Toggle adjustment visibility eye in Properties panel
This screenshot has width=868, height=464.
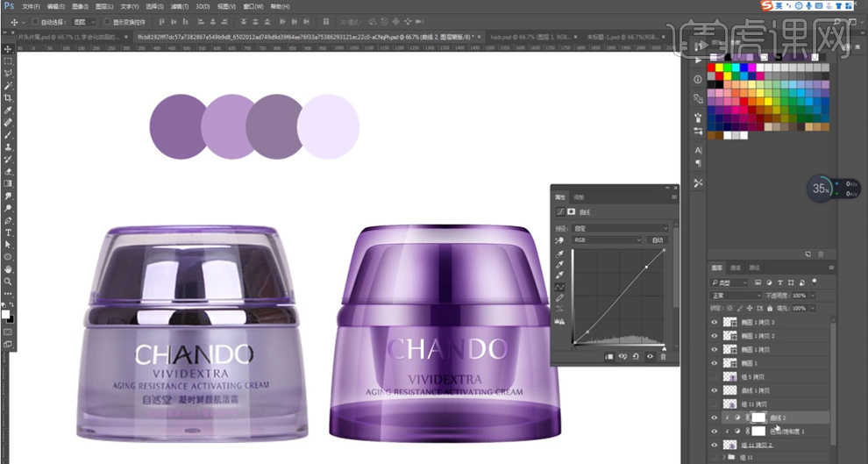point(650,357)
